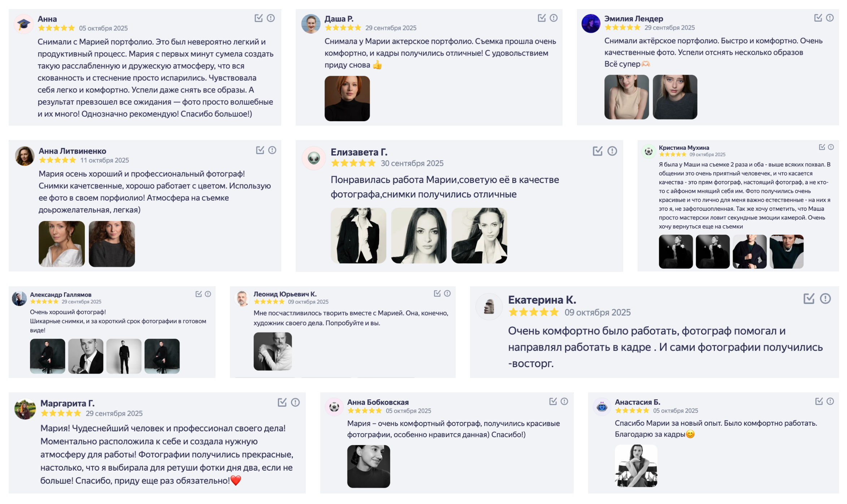Viewport: 847px width, 504px height.
Task: Click the five-star rating on Анна's review
Action: pos(56,28)
